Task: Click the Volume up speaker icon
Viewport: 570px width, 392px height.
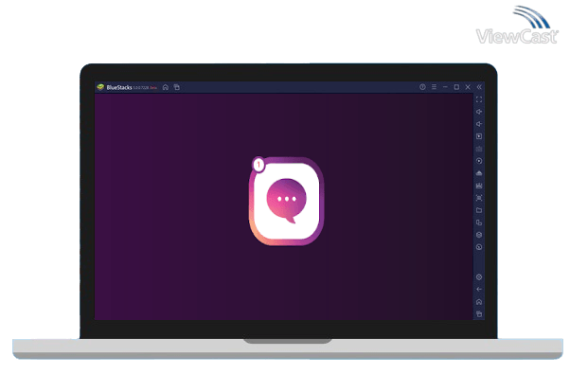Action: coord(479,112)
